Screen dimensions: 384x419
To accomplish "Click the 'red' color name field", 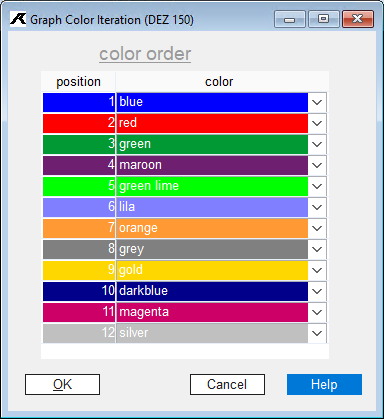I will [212, 123].
